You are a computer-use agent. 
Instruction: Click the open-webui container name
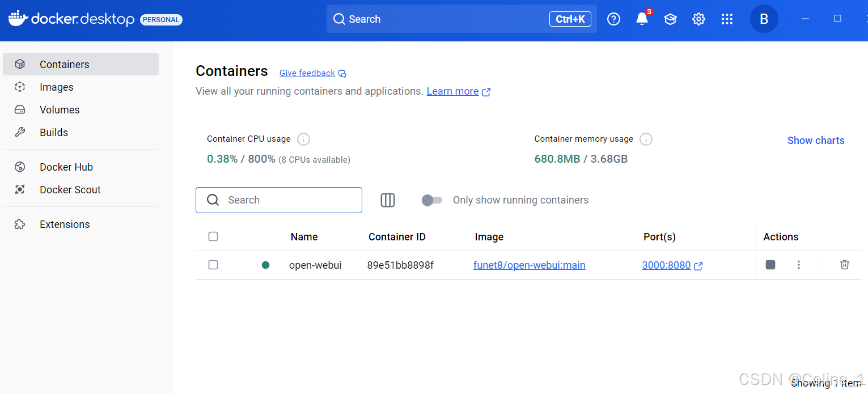(315, 265)
